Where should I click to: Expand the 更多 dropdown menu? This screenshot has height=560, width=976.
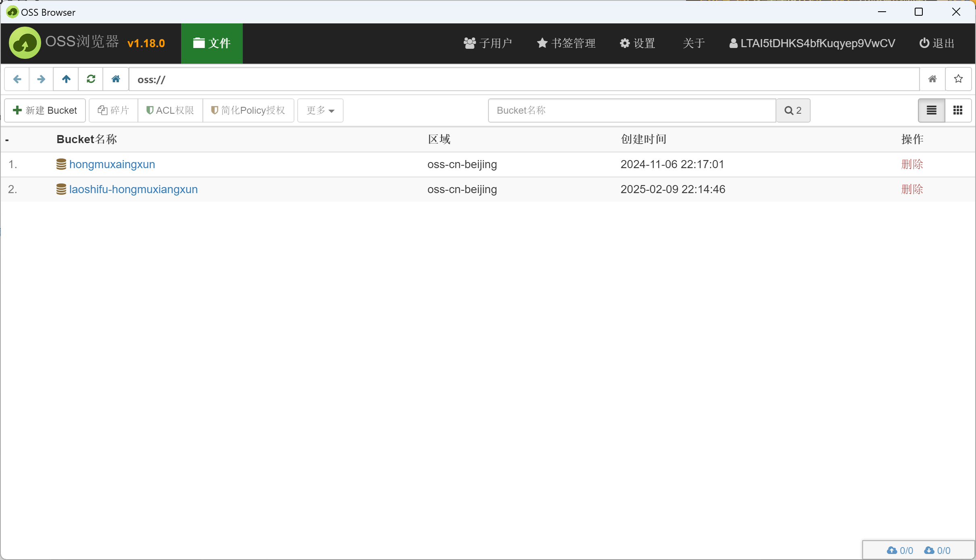(320, 110)
